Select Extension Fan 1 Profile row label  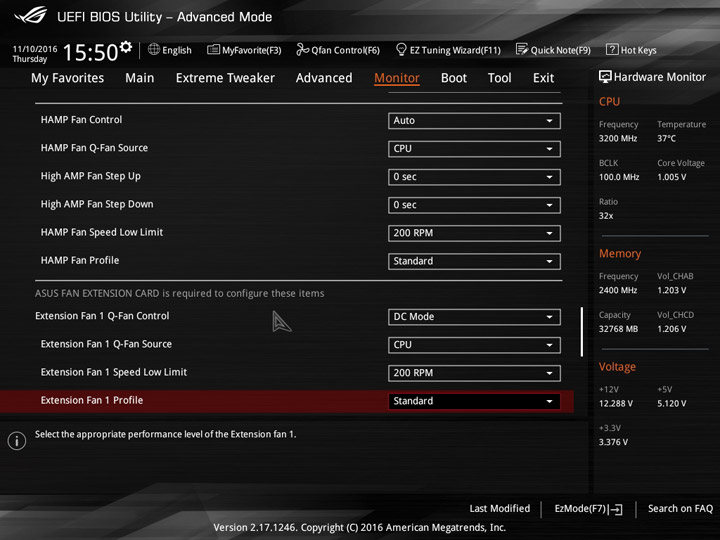click(x=92, y=400)
